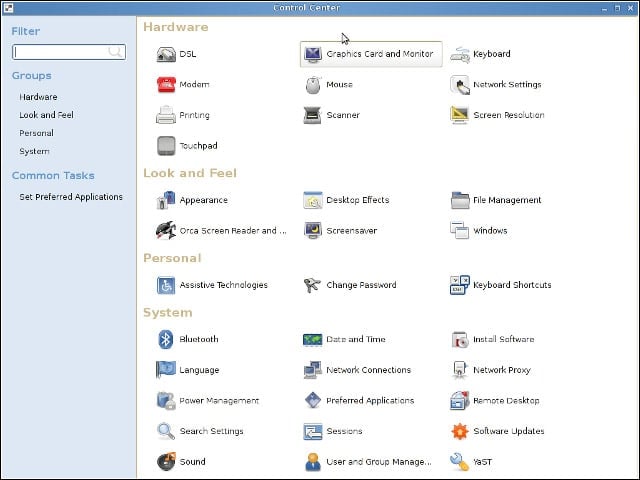Open the YaST wrench icon
The image size is (640, 480).
tap(460, 462)
